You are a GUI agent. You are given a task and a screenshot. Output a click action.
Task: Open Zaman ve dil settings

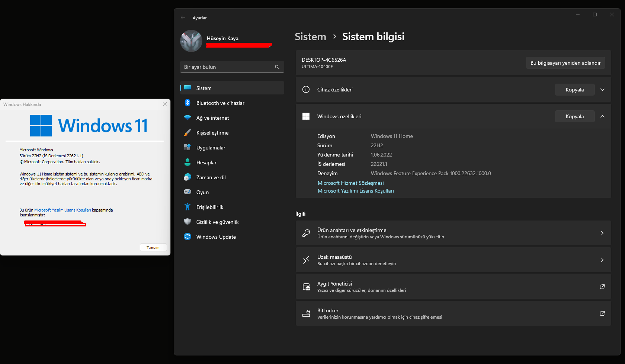tap(232, 177)
